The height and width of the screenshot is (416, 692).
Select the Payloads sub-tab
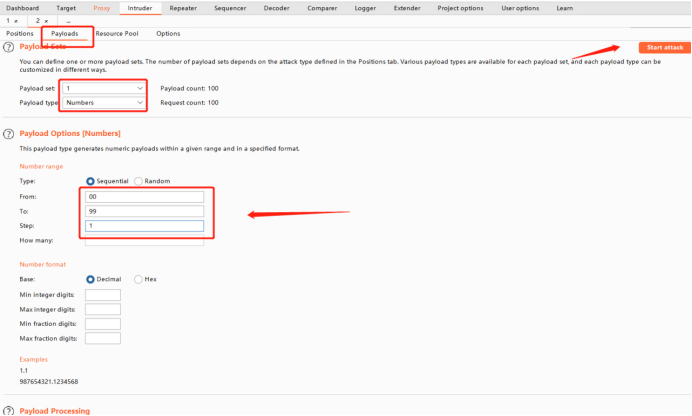pos(64,34)
